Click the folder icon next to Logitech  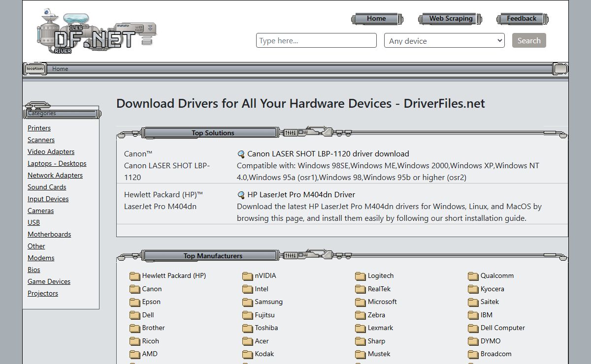pos(361,276)
